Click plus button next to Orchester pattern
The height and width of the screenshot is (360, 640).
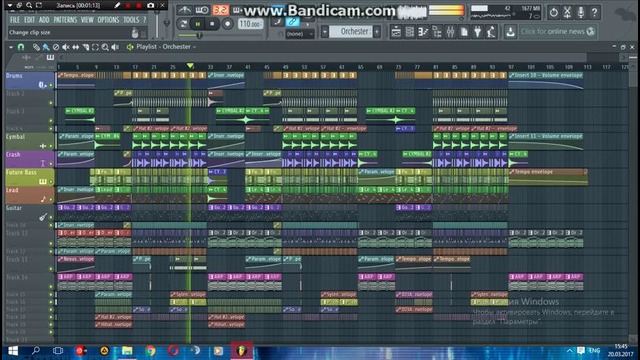coord(377,31)
